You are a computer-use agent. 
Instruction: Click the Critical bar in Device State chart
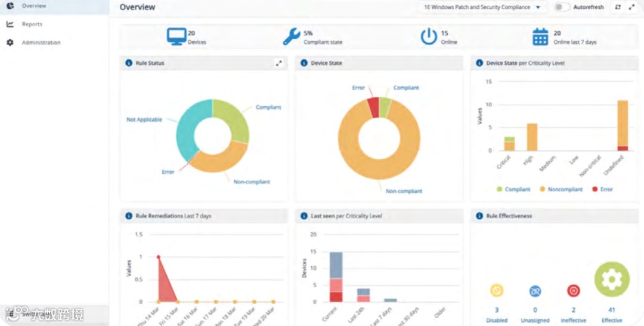click(x=510, y=144)
